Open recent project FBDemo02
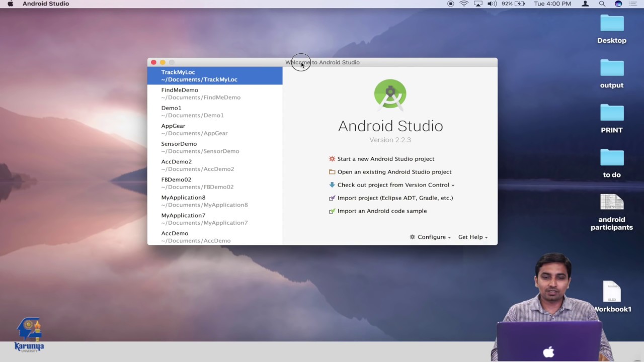644x362 pixels. 215,183
